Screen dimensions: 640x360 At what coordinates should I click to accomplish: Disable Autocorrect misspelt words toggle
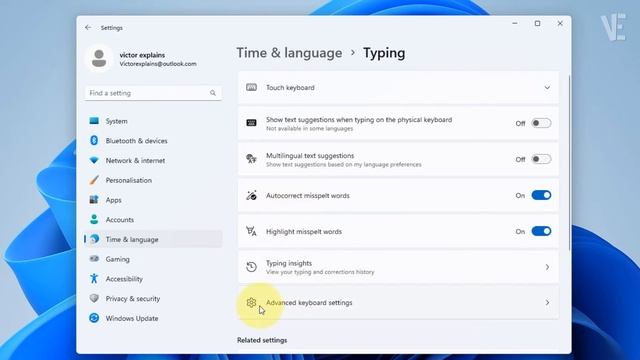[x=541, y=195]
